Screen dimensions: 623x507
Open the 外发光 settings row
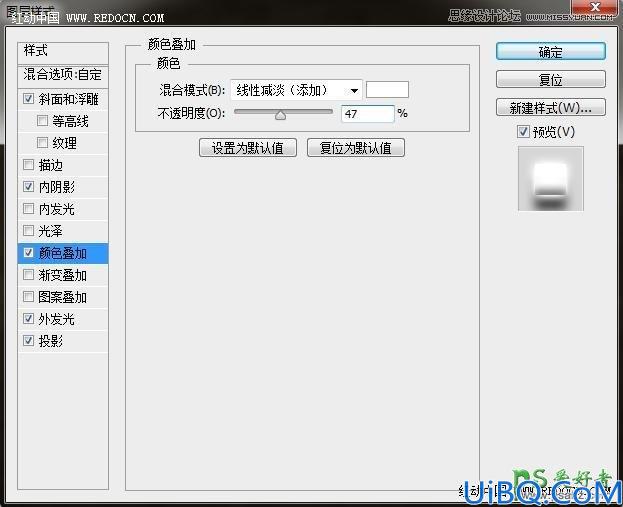(63, 319)
